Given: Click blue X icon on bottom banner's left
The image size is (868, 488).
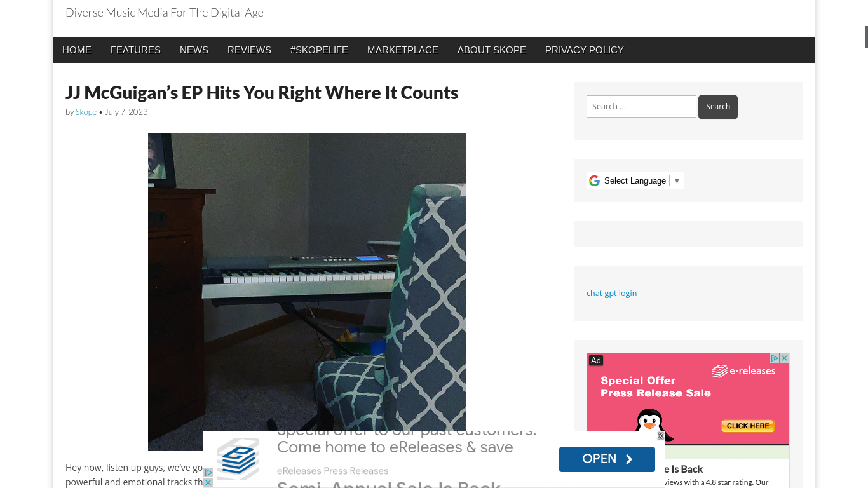Looking at the screenshot, I should 208,483.
